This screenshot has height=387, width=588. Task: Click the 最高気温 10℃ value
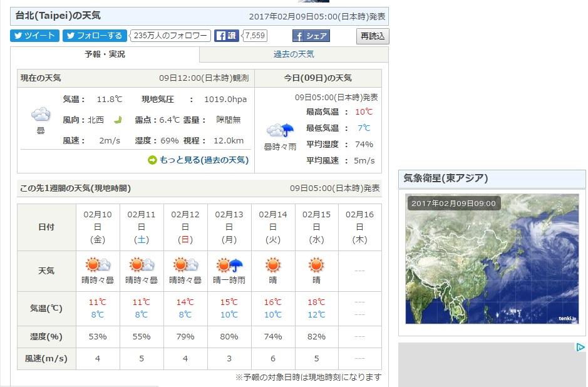pyautogui.click(x=364, y=111)
